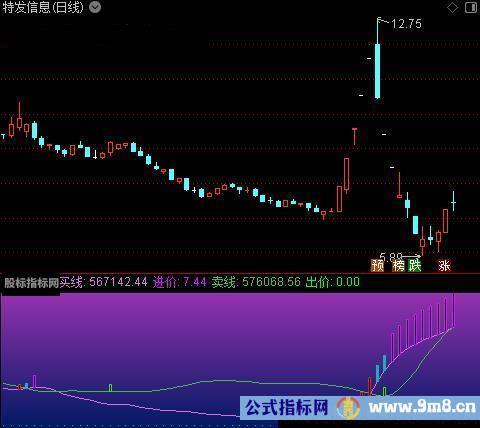Toggle the panel layout icon at top right
Screen dimensions: 480x428
(x=471, y=7)
